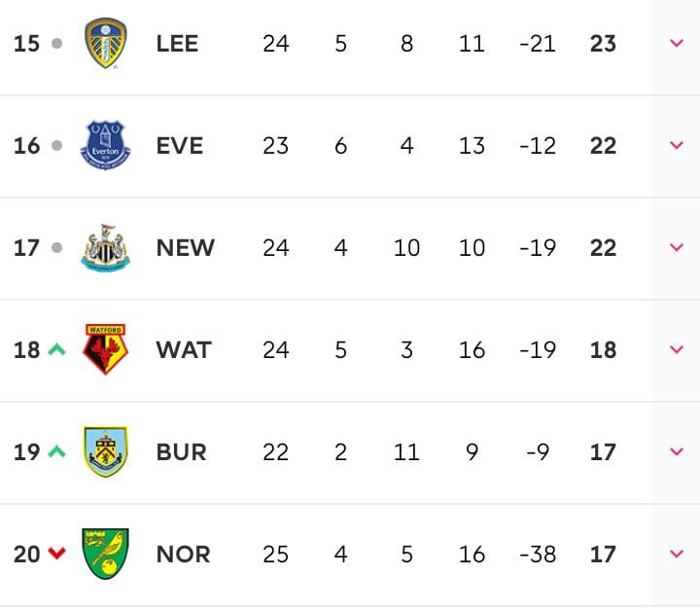Click the Newcastle United club crest
Image resolution: width=700 pixels, height=611 pixels.
coord(105,248)
